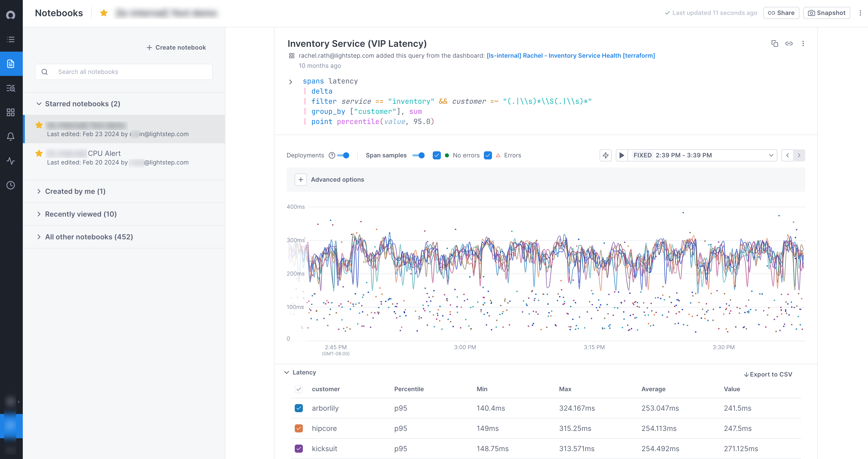868x459 pixels.
Task: Open the clock history icon in sidebar
Action: pos(11,185)
